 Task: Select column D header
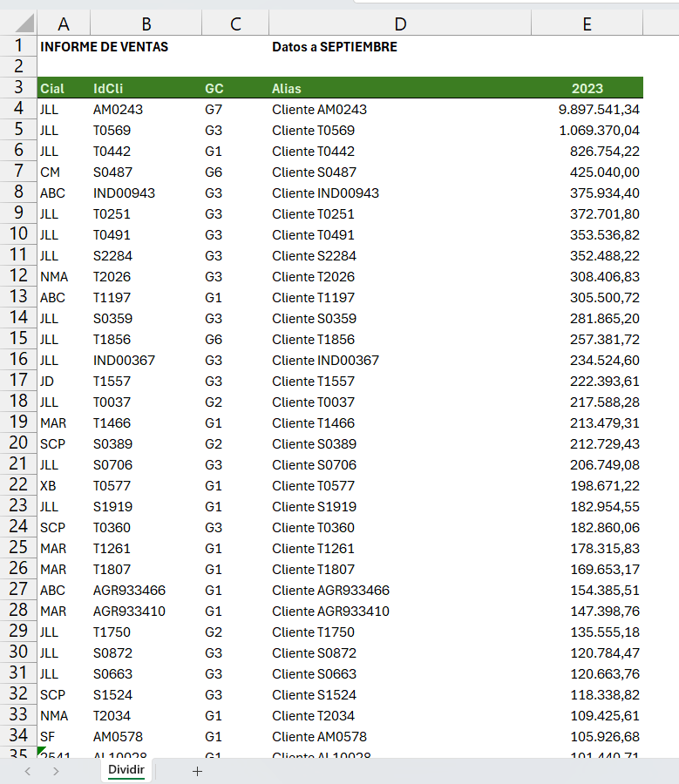tap(400, 24)
